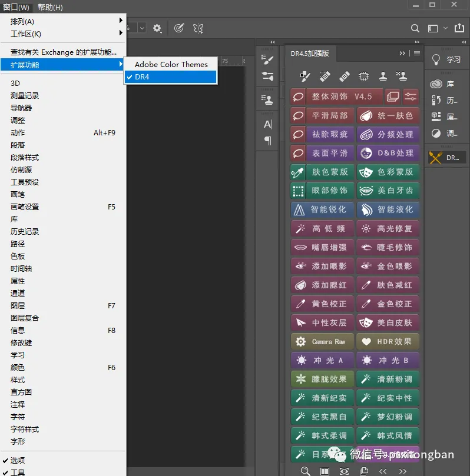The image size is (470, 476).
Task: Click the bandage patch icon in DR panel
Action: coord(344,76)
